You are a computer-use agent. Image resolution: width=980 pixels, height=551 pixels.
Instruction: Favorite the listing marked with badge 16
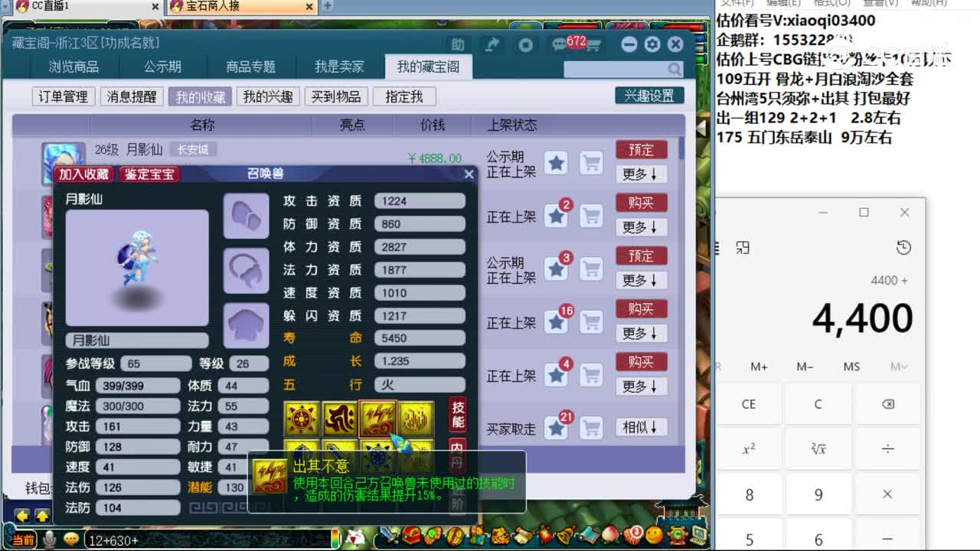click(557, 322)
